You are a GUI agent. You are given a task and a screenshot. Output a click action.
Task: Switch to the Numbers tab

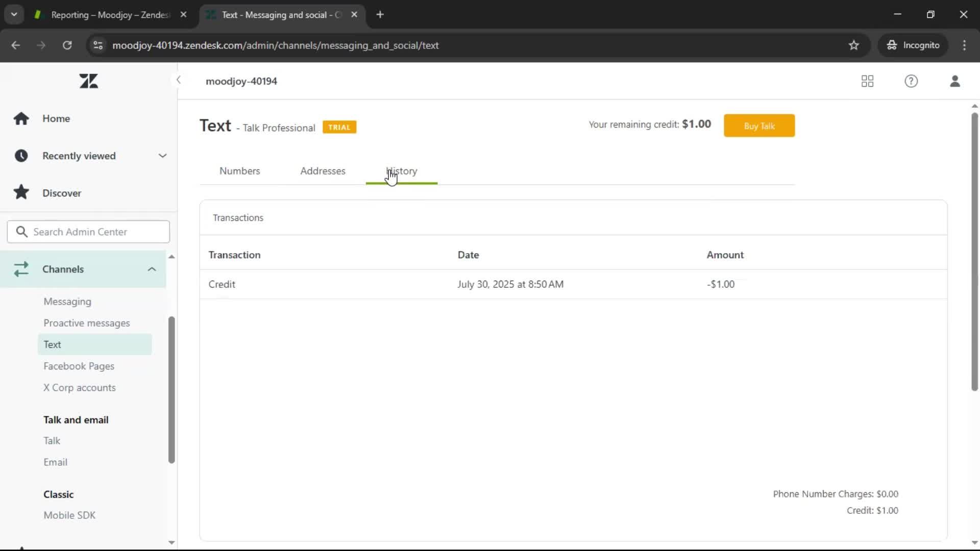(239, 171)
